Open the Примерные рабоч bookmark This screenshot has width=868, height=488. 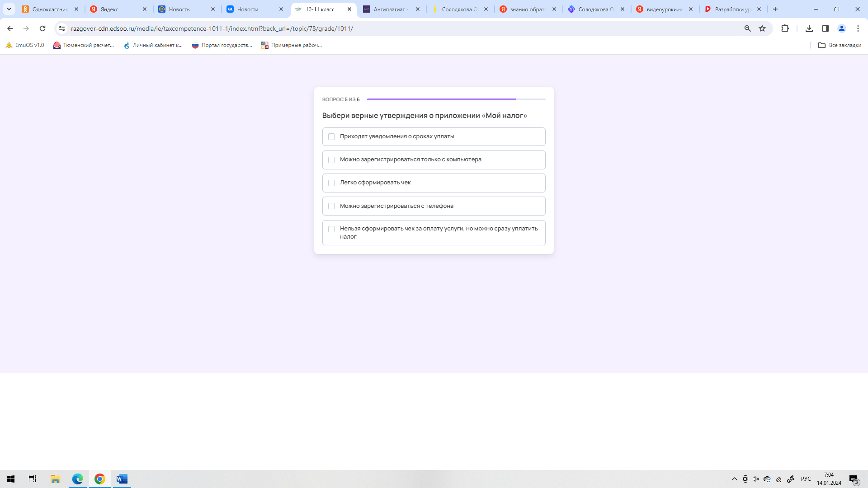pyautogui.click(x=292, y=45)
